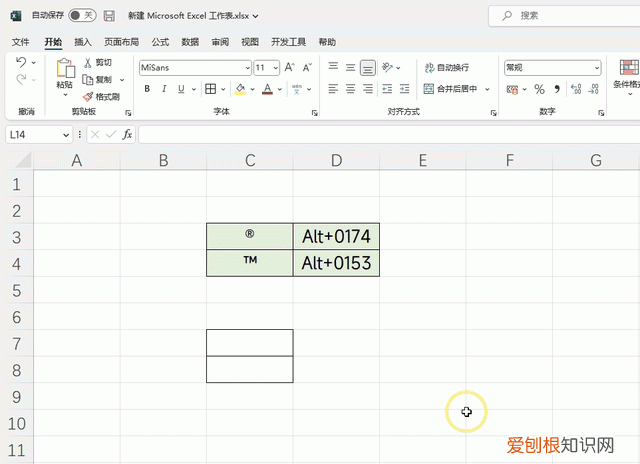640x464 pixels.
Task: Click the formula bar cancel X icon
Action: pyautogui.click(x=95, y=134)
